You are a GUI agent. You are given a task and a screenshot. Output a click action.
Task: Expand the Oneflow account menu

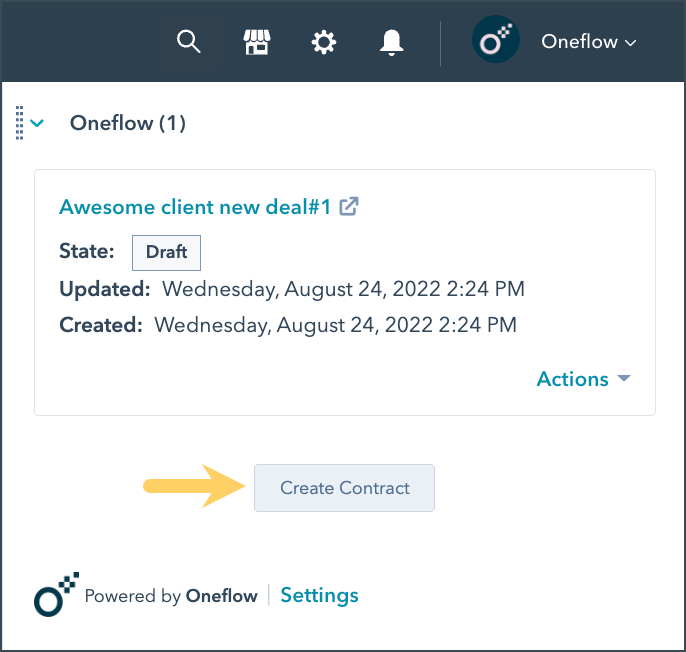[588, 42]
